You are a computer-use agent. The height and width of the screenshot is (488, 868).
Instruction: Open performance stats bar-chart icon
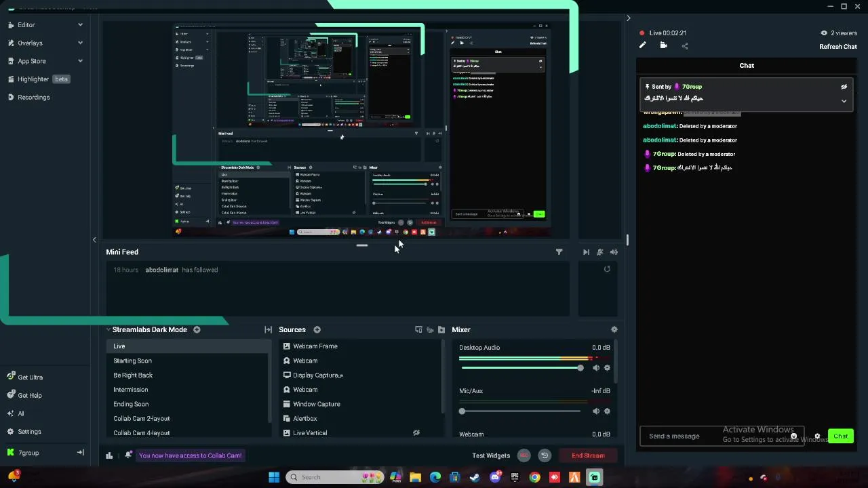[x=109, y=455]
